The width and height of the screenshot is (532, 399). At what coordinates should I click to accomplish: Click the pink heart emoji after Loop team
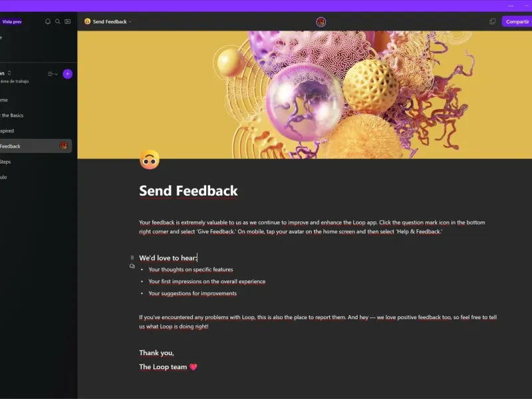point(193,367)
